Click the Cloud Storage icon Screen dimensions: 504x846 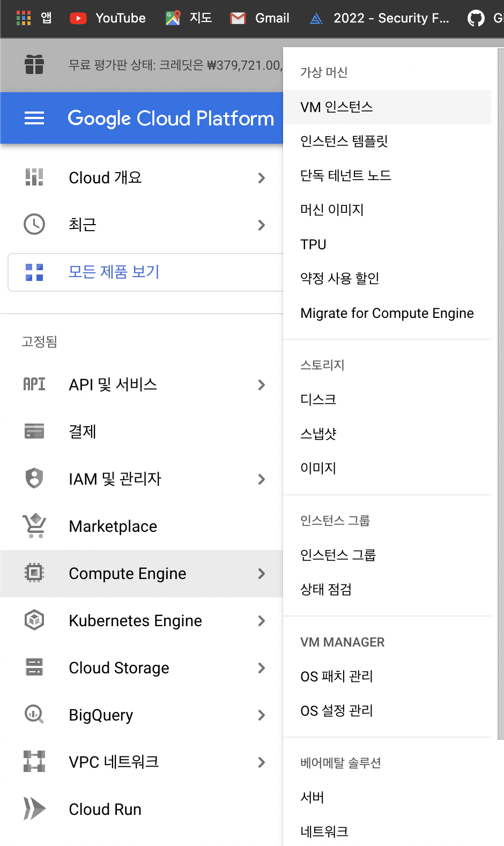[x=34, y=667]
